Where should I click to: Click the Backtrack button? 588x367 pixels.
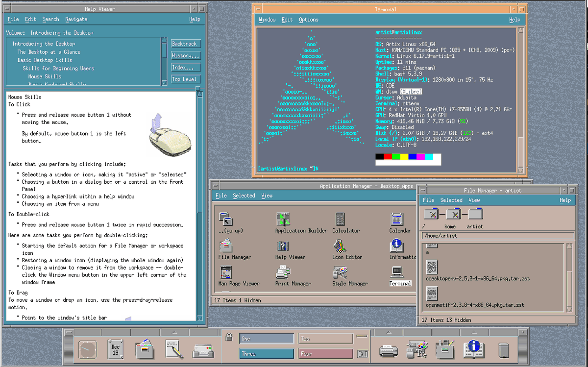click(185, 44)
